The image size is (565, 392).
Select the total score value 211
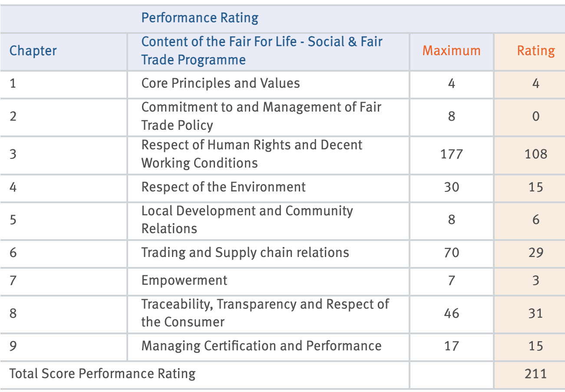pos(535,374)
